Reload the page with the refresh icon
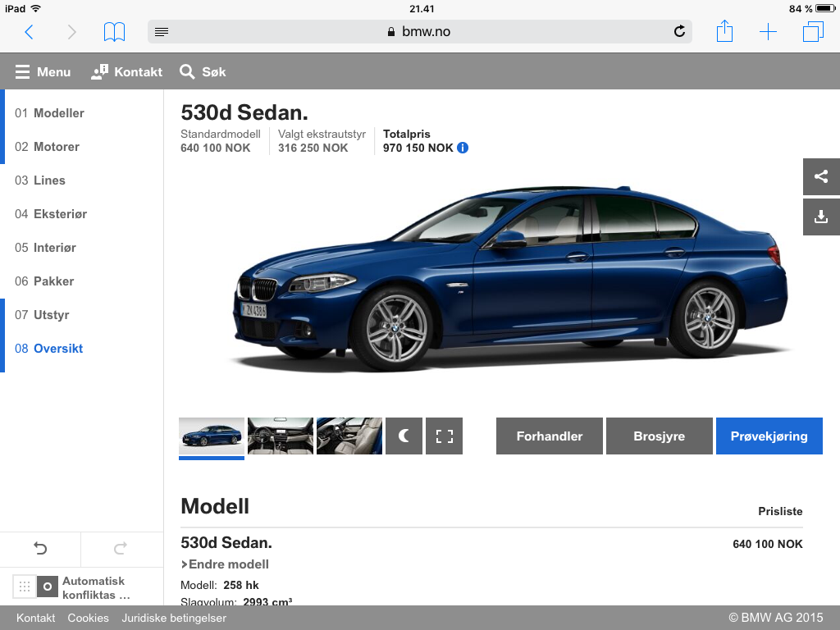The height and width of the screenshot is (630, 840). point(679,31)
